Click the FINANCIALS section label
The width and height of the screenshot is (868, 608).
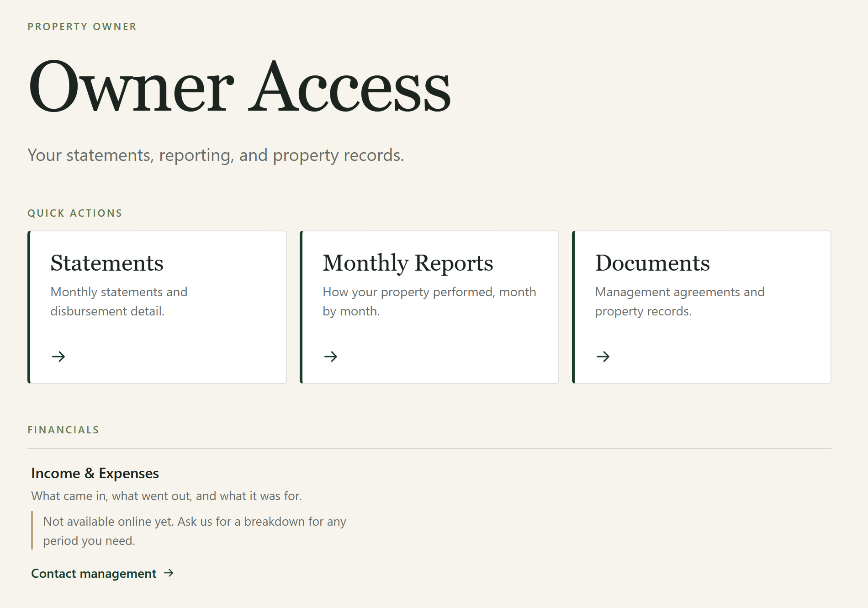[64, 430]
